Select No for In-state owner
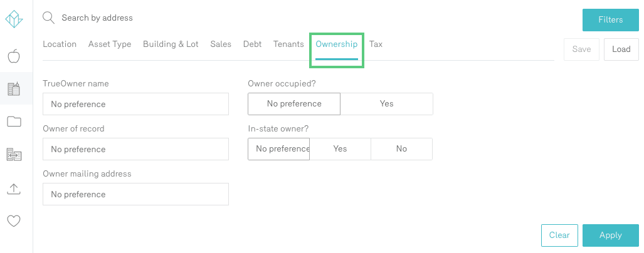 401,149
